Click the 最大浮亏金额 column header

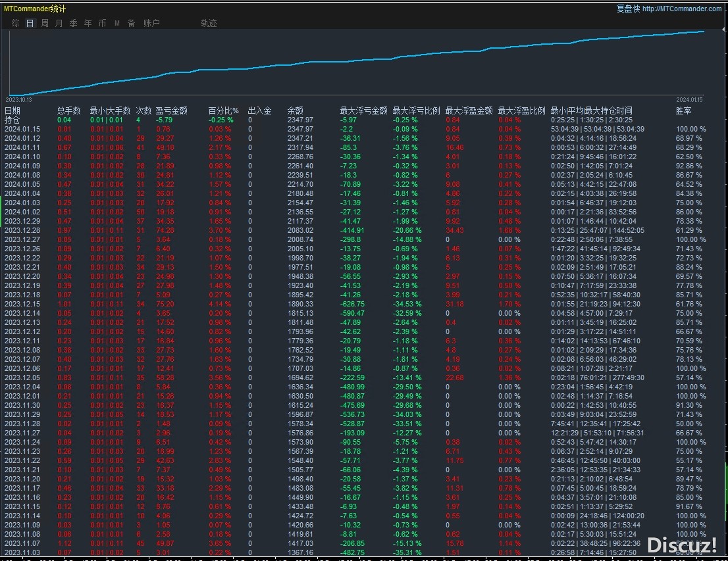(363, 110)
